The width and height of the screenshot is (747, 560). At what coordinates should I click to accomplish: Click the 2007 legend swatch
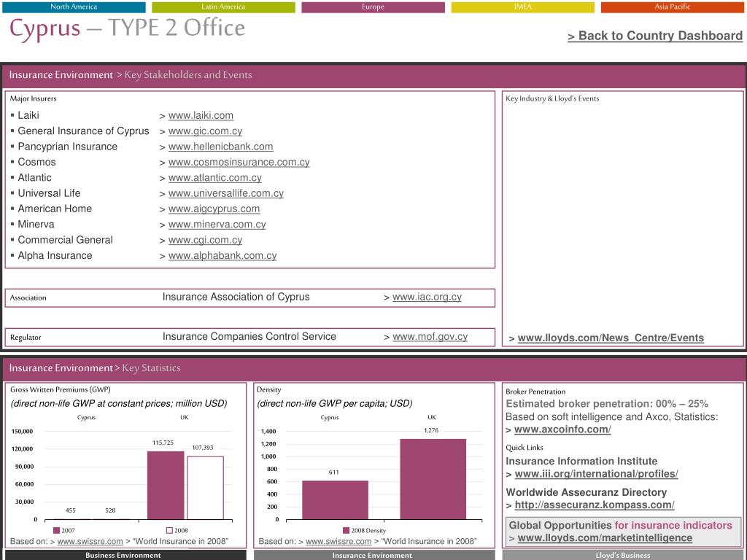(x=57, y=531)
